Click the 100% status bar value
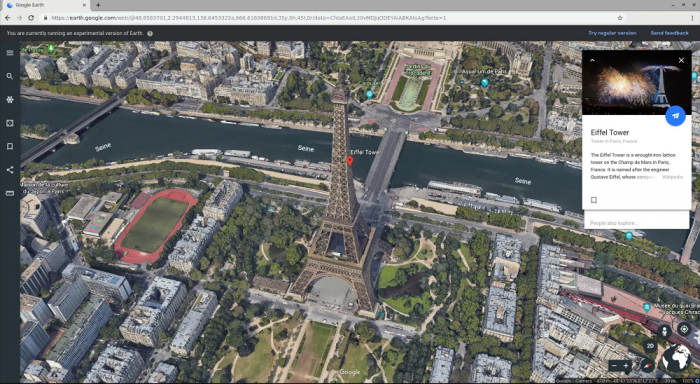700x384 pixels. 688,381
